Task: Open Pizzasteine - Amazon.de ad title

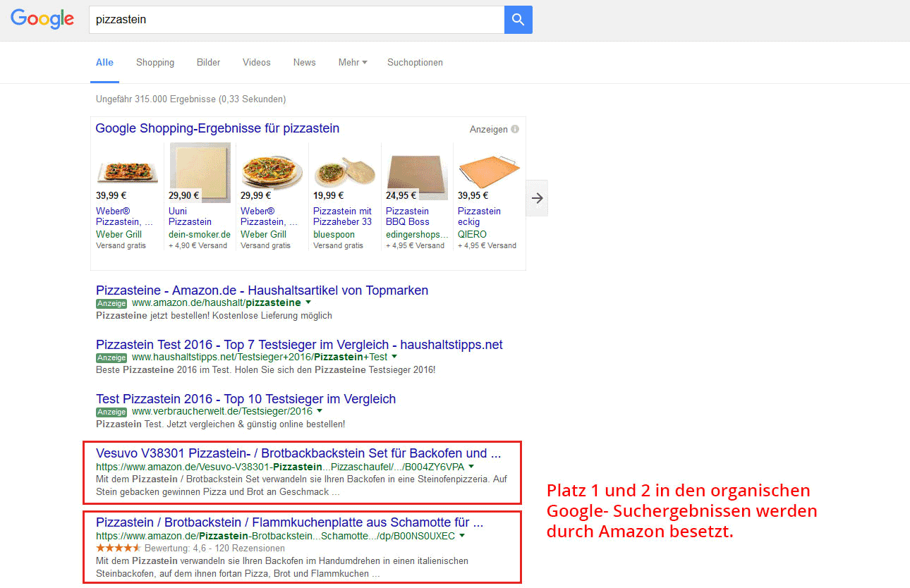Action: [x=262, y=290]
